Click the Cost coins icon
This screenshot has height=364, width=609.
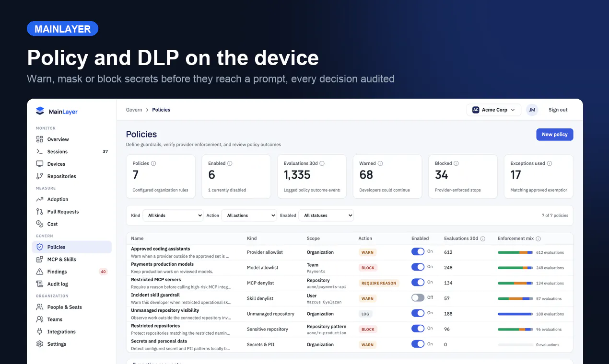pos(40,224)
